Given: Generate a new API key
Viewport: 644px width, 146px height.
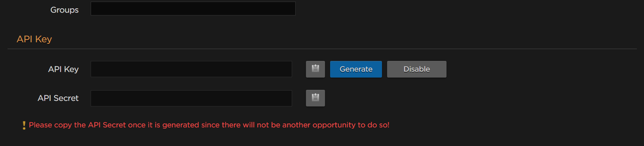Looking at the screenshot, I should tap(356, 69).
